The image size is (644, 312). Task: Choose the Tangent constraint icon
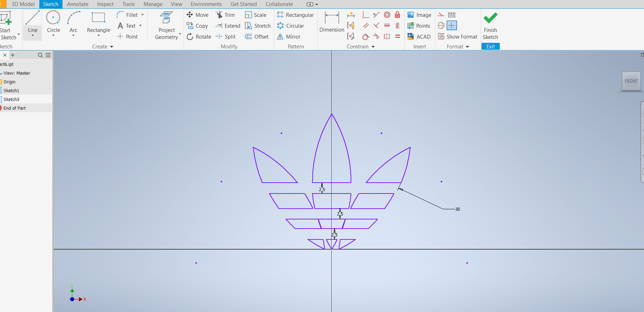[366, 36]
